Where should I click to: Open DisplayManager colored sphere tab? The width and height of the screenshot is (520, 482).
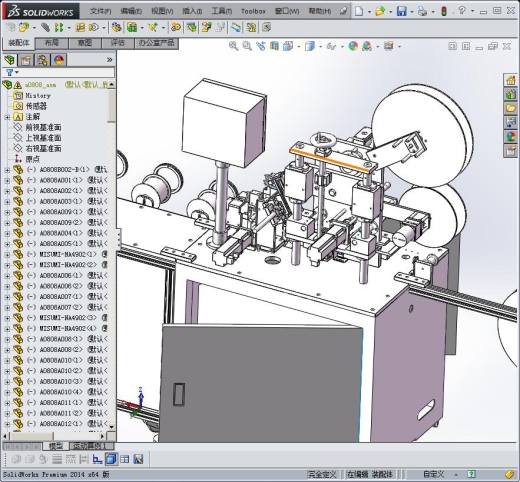click(59, 60)
